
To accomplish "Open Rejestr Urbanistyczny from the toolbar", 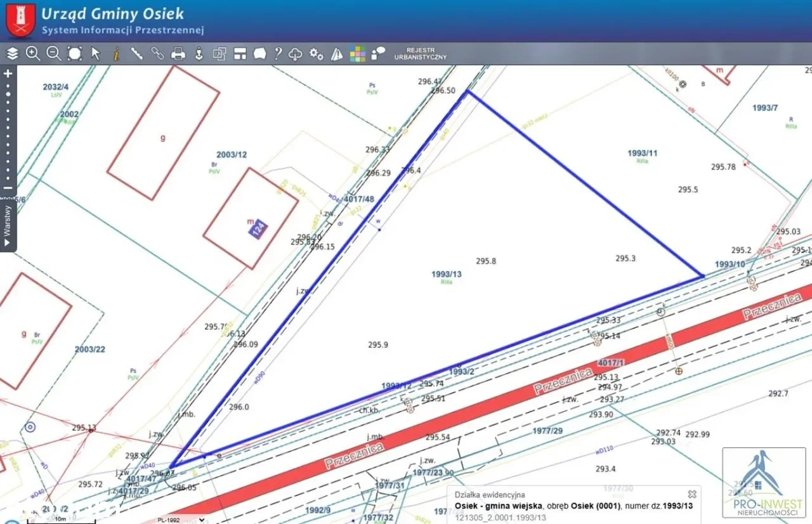I will (420, 54).
